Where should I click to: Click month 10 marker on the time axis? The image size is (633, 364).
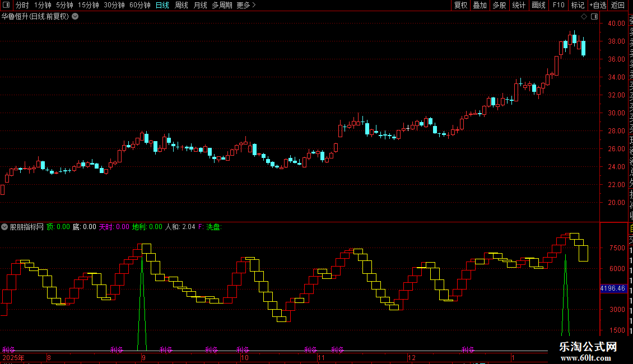click(x=245, y=357)
